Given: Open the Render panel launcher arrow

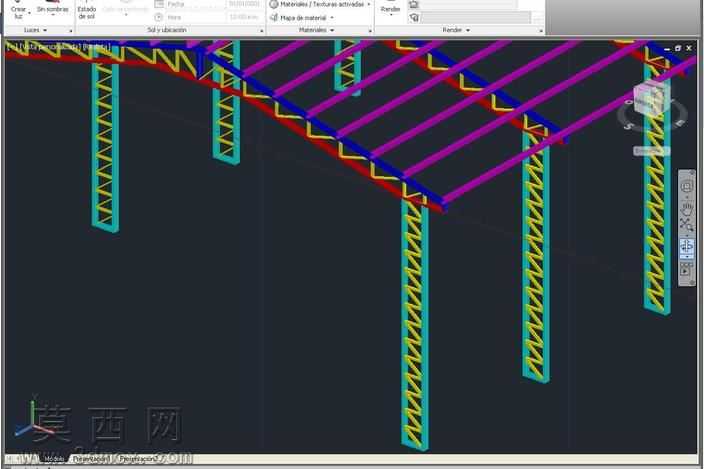Looking at the screenshot, I should (541, 31).
